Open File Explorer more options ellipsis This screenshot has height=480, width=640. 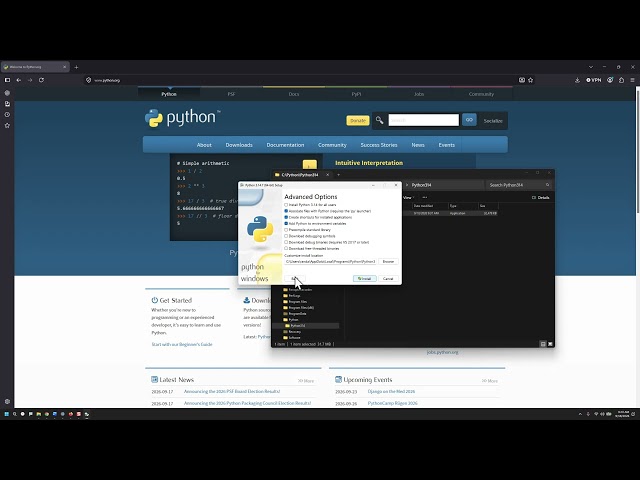point(424,198)
